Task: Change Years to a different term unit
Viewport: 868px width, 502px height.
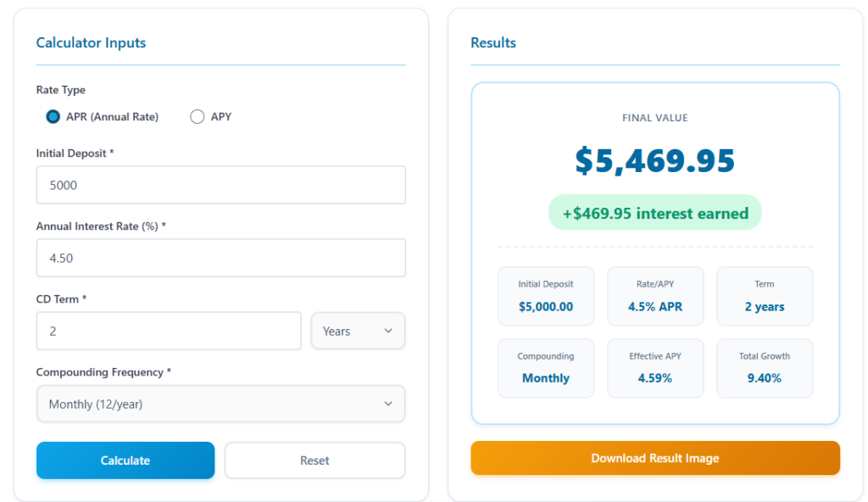Action: (357, 331)
